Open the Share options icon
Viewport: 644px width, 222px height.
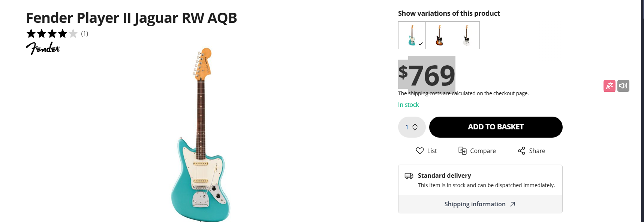click(521, 151)
